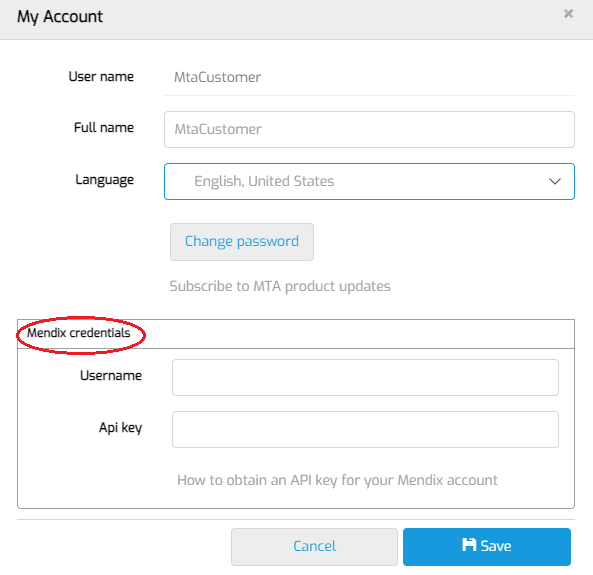Close the My Account dialog
This screenshot has width=593, height=575.
[x=568, y=14]
